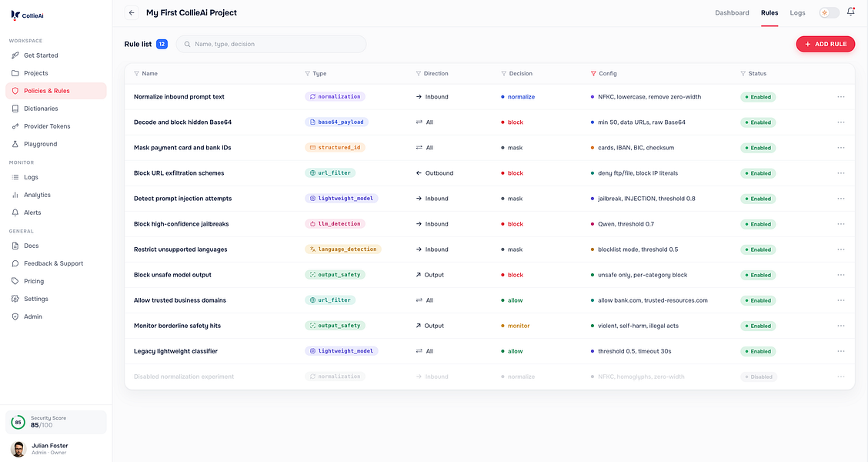Screen dimensions: 868x462
Task: Go to Provider Tokens key icon
Action: pos(15,126)
